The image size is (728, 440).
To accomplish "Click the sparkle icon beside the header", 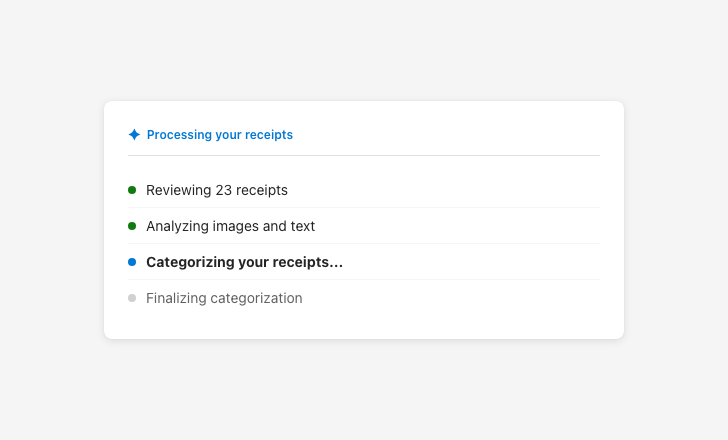I will (134, 135).
